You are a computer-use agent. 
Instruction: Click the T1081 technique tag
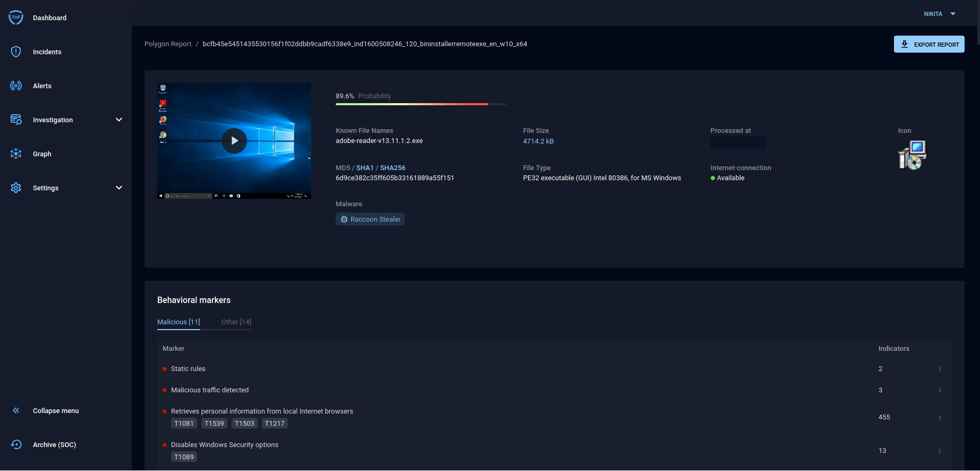point(184,423)
